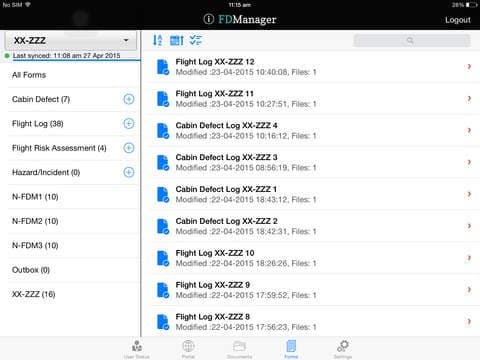Click document icon of Cabin Defect Log XX-ZZZ 3
This screenshot has width=480, height=360.
click(163, 163)
